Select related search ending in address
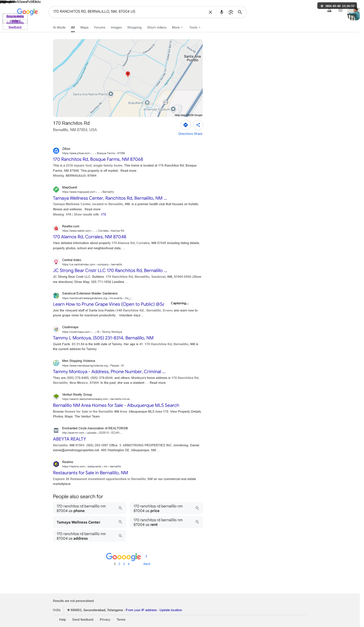Image resolution: width=364 pixels, height=627 pixels. pos(90,536)
